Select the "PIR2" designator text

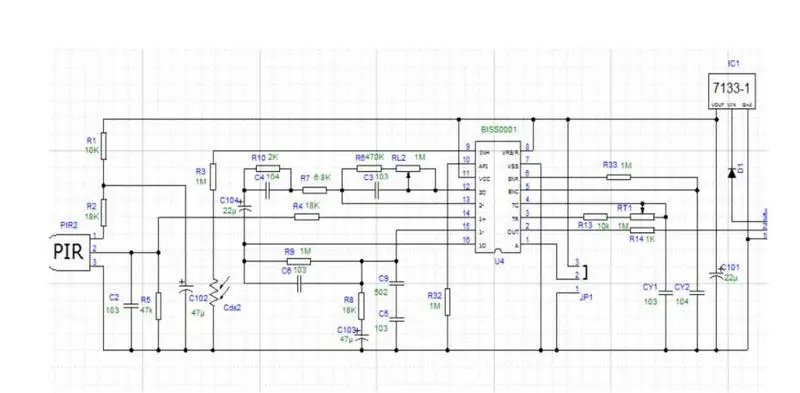coord(69,225)
